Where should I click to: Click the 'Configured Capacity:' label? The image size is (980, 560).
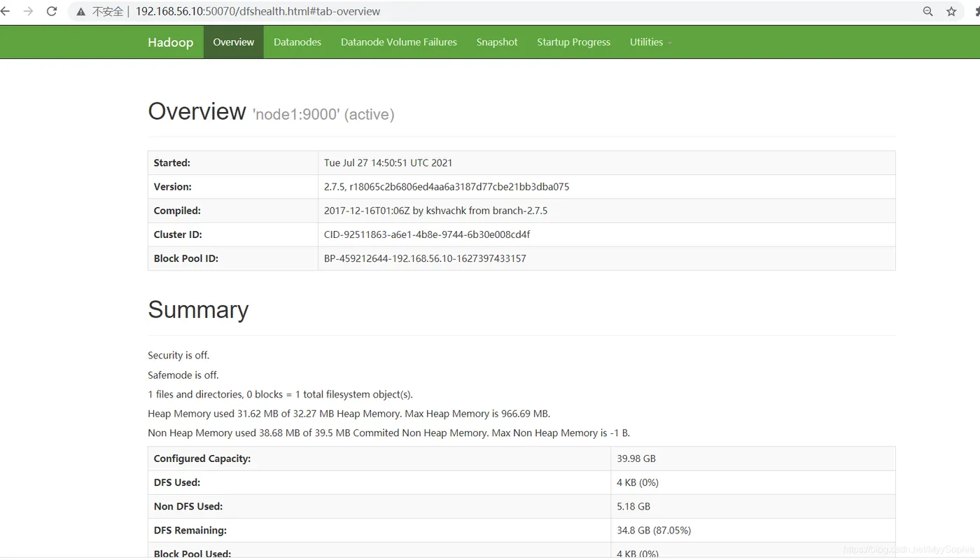(x=202, y=458)
